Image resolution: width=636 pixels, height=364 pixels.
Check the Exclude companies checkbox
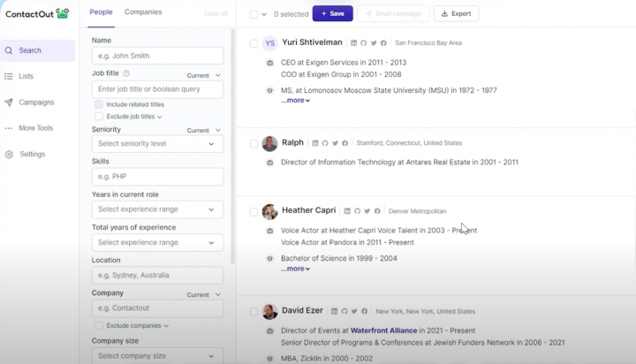coord(99,325)
